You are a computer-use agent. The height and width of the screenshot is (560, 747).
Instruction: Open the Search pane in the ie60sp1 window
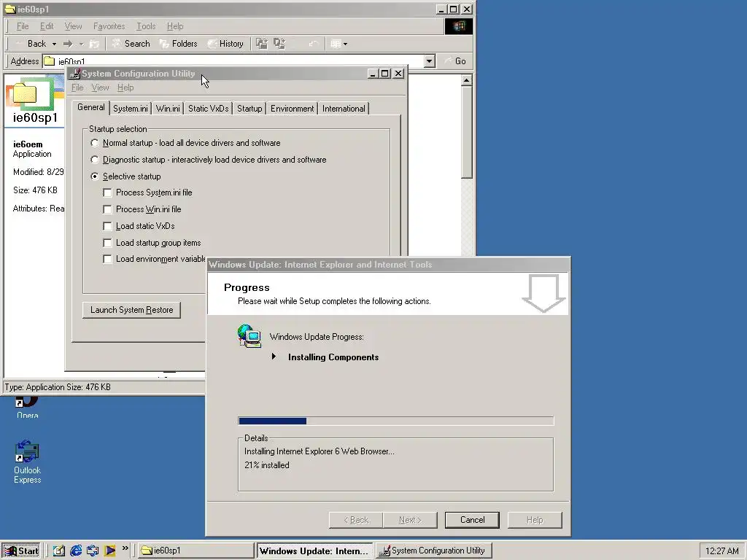click(131, 44)
